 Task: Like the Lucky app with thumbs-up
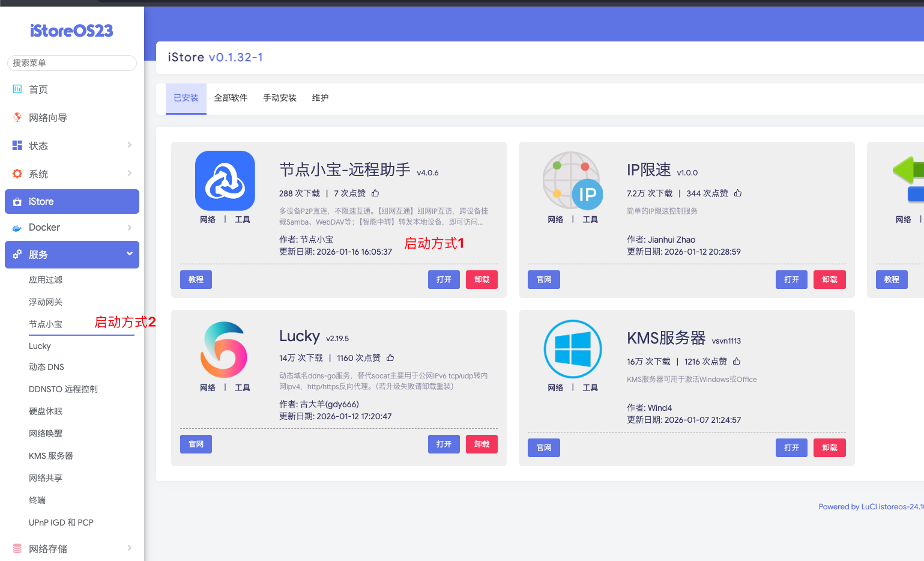coord(390,358)
